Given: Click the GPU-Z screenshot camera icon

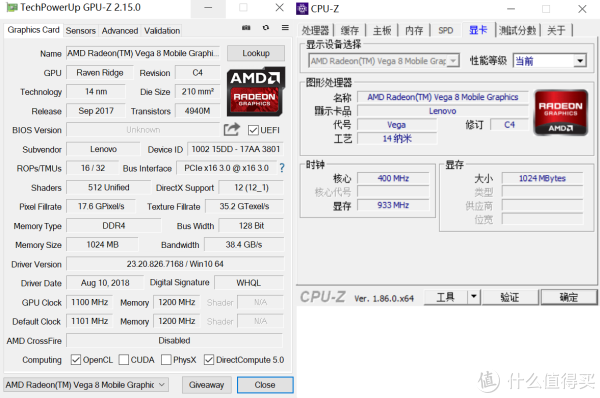Looking at the screenshot, I should click(x=246, y=28).
